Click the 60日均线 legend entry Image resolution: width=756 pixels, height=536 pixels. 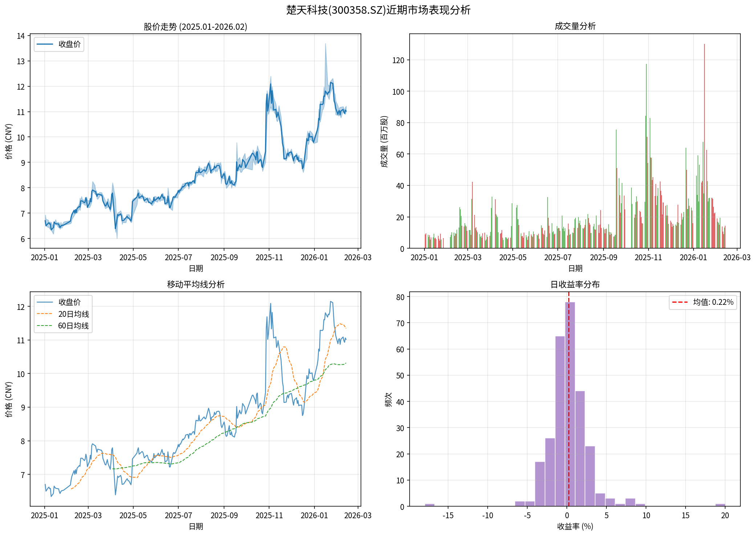[x=73, y=326]
